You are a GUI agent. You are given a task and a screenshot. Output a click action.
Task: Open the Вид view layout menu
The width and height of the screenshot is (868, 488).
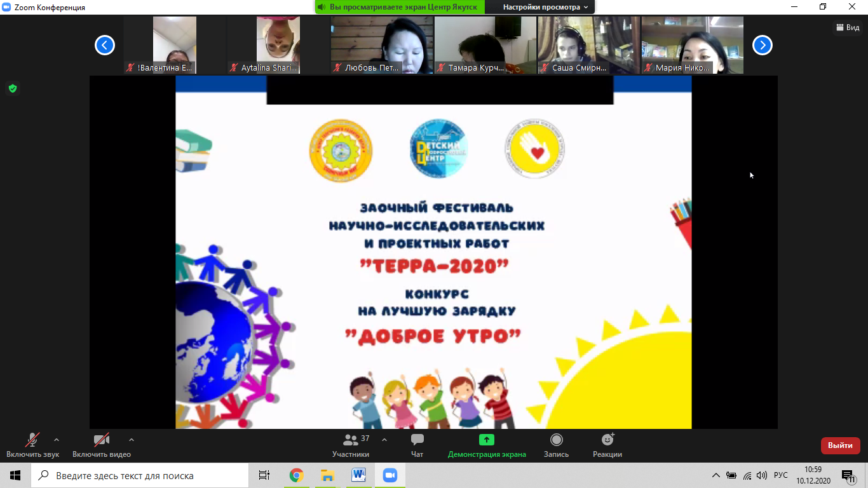tap(848, 27)
